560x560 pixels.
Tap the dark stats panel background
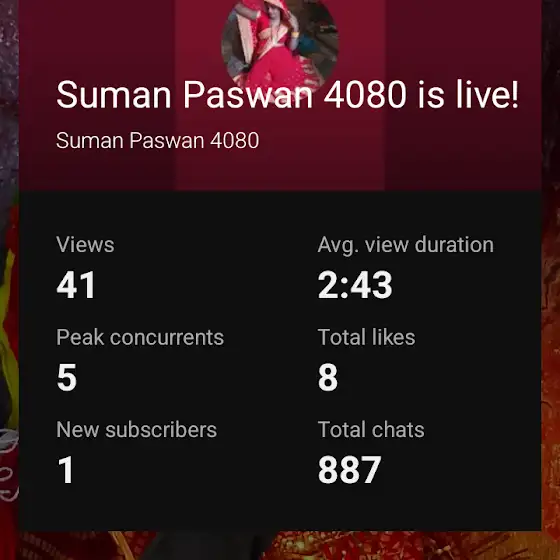pyautogui.click(x=250, y=507)
